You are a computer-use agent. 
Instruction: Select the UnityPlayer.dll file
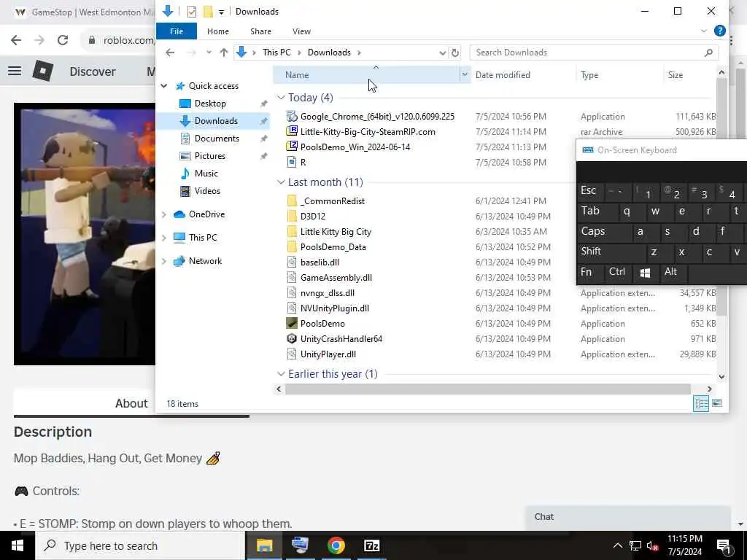(328, 354)
